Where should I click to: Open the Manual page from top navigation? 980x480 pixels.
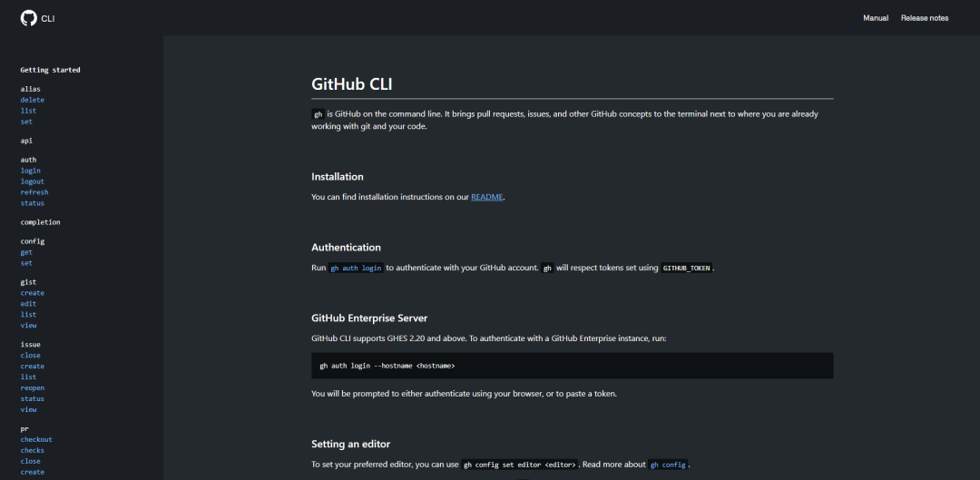pos(875,18)
